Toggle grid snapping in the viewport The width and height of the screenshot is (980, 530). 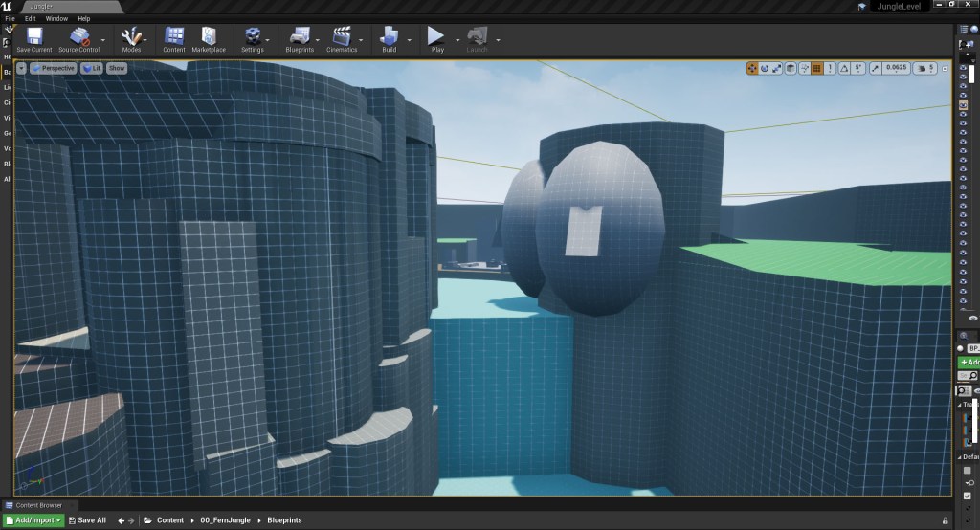(x=816, y=68)
